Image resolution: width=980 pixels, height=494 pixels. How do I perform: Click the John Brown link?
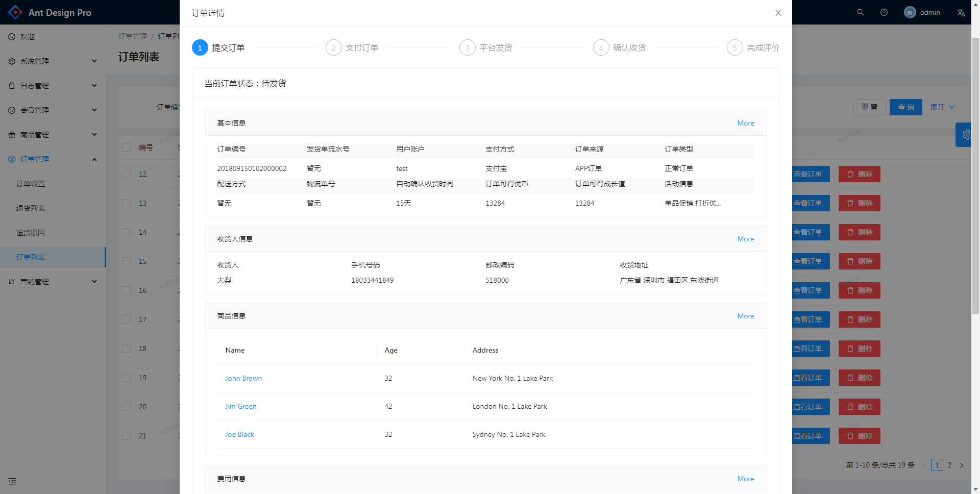[243, 378]
